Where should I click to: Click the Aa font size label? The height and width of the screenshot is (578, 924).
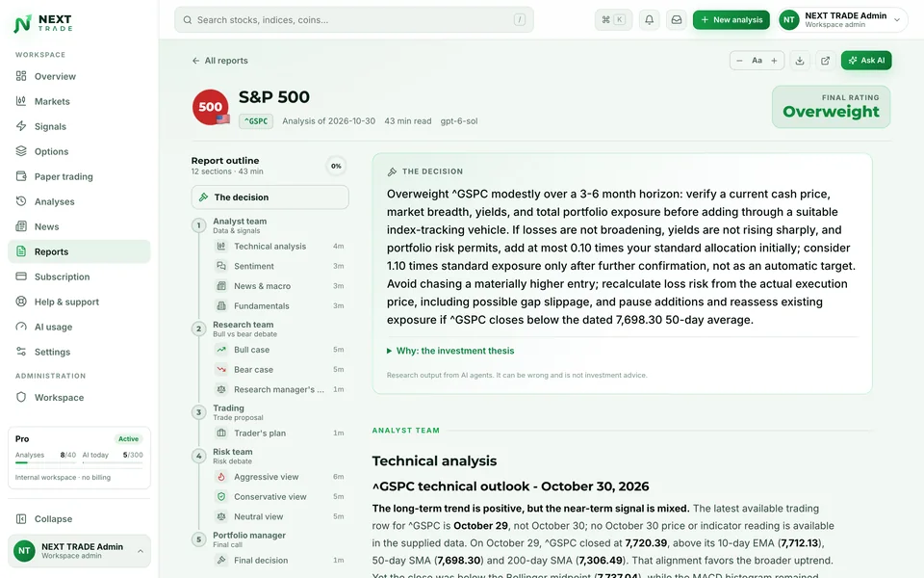point(757,60)
